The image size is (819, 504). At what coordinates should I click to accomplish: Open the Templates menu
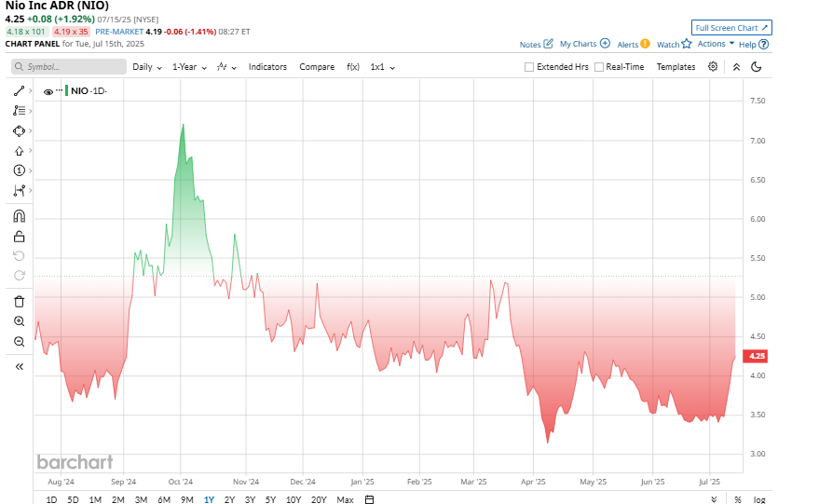676,67
